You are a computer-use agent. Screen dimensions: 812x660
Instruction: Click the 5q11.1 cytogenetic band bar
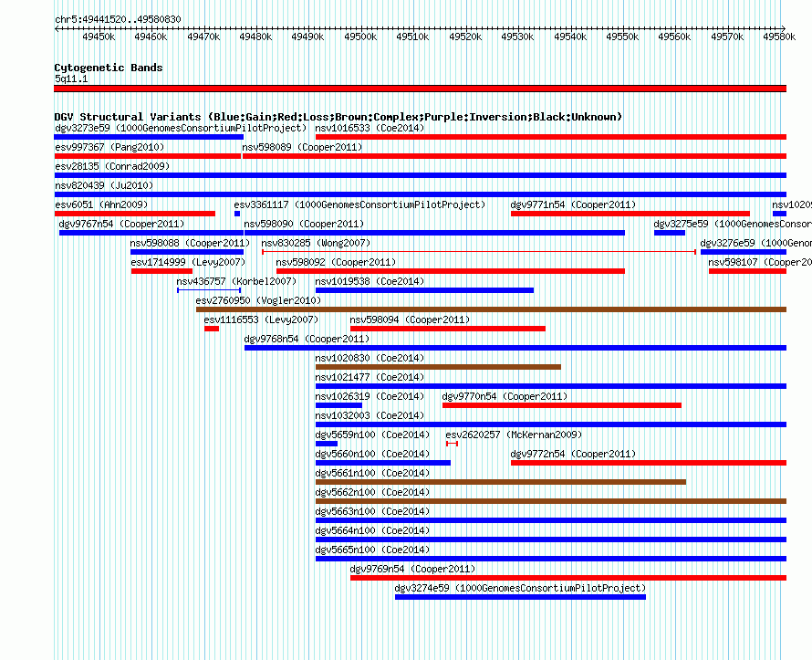420,89
